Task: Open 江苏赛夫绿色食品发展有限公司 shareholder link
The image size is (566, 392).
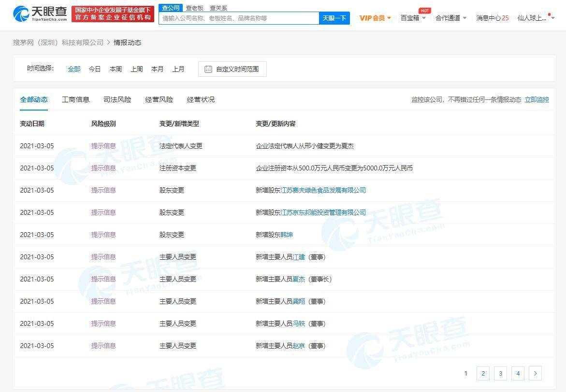Action: pyautogui.click(x=323, y=190)
